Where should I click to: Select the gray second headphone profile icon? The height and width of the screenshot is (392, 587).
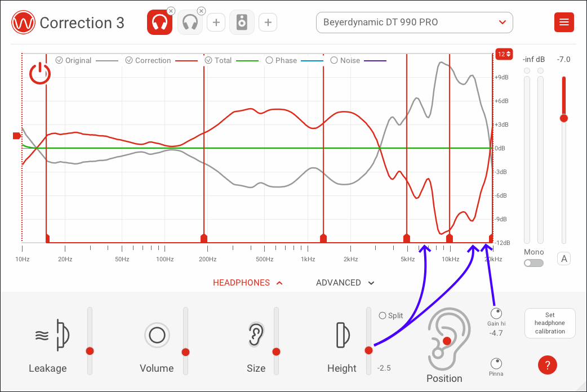(190, 23)
